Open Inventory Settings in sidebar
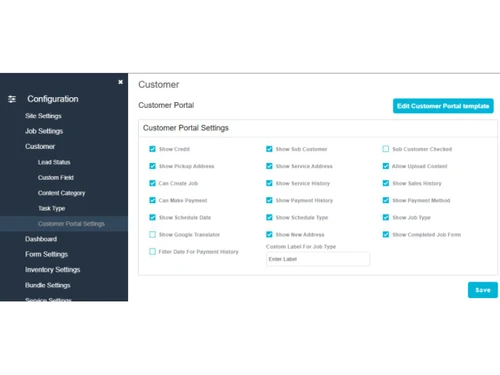Viewport: 500px width, 375px height. click(53, 270)
